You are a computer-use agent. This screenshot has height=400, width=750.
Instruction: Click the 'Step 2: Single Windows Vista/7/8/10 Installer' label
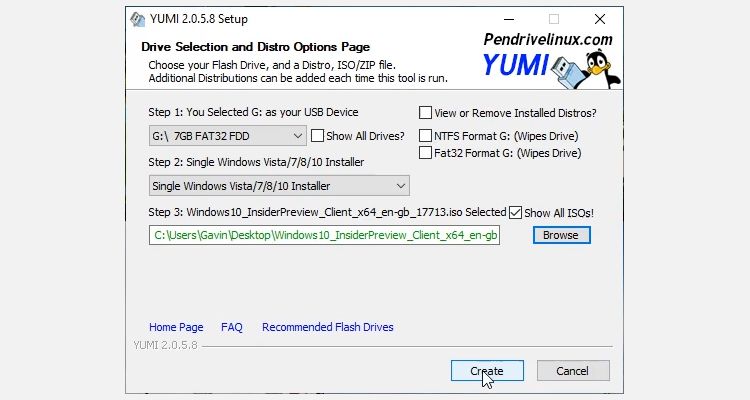(256, 162)
